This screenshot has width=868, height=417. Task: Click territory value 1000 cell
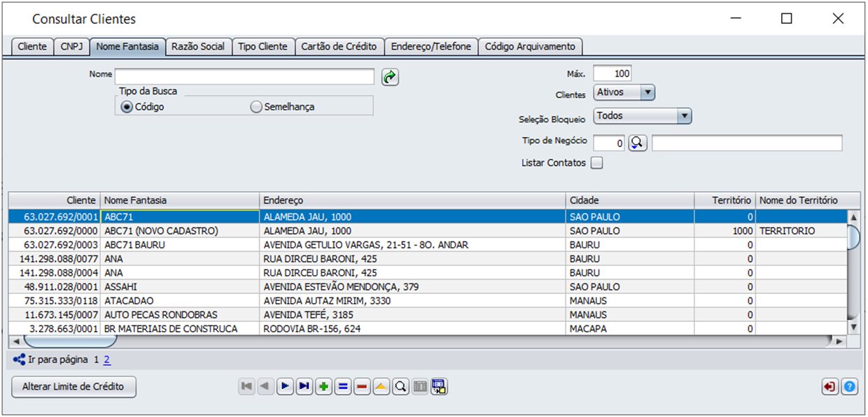[x=725, y=231]
